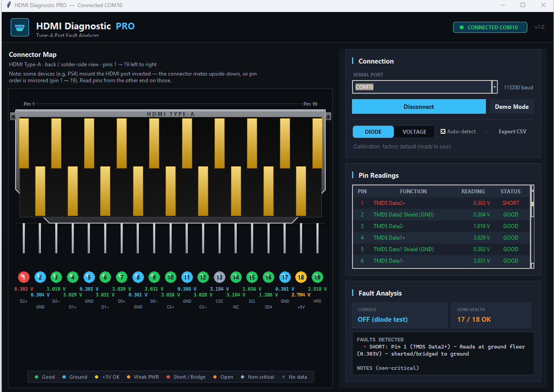This screenshot has width=554, height=392.
Task: Click pin 14 circle (NC)
Action: point(236,277)
